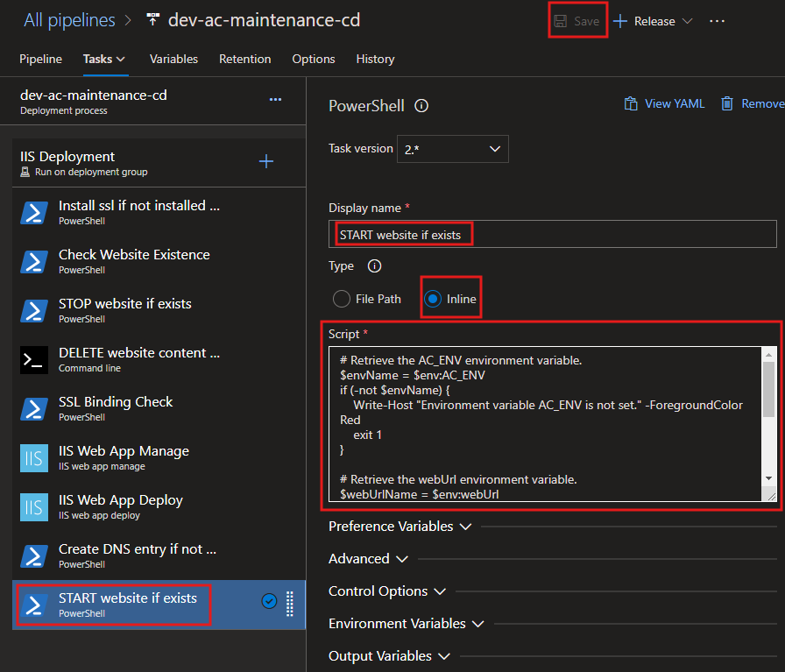Image resolution: width=785 pixels, height=672 pixels.
Task: Toggle the checkmark on START website task
Action: point(269,601)
